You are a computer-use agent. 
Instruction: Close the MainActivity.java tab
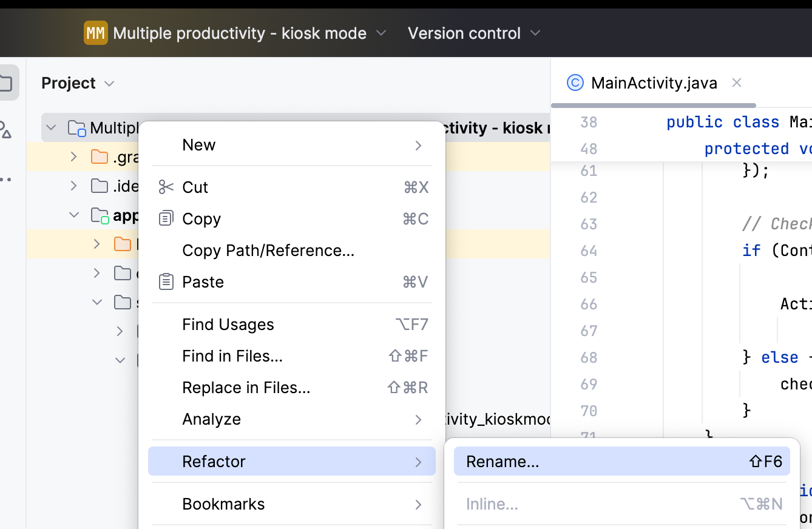pos(736,83)
